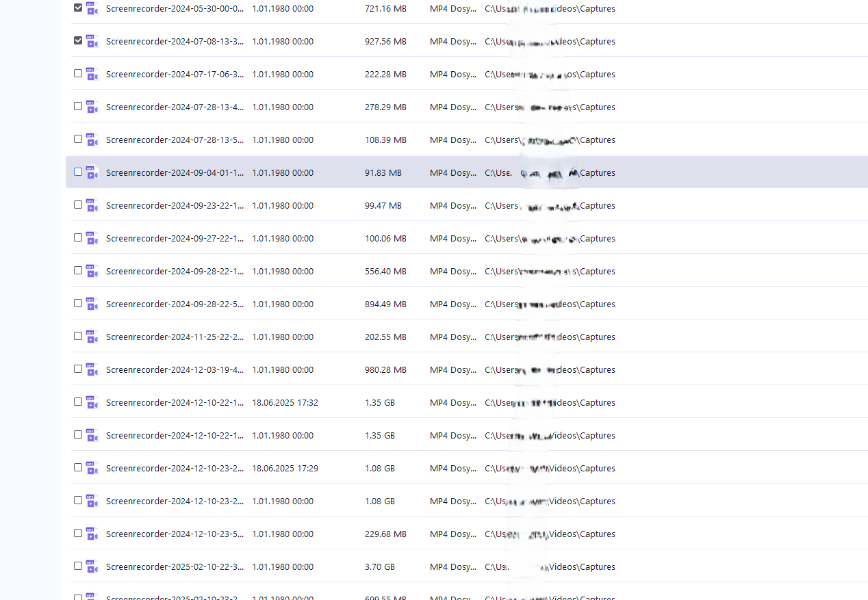The width and height of the screenshot is (868, 600).
Task: Select the file name Screenrecorder-2024-11-25-22-2
Action: [175, 337]
